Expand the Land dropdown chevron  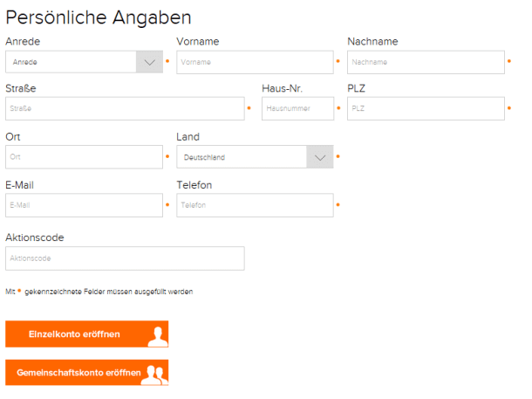[x=320, y=157]
